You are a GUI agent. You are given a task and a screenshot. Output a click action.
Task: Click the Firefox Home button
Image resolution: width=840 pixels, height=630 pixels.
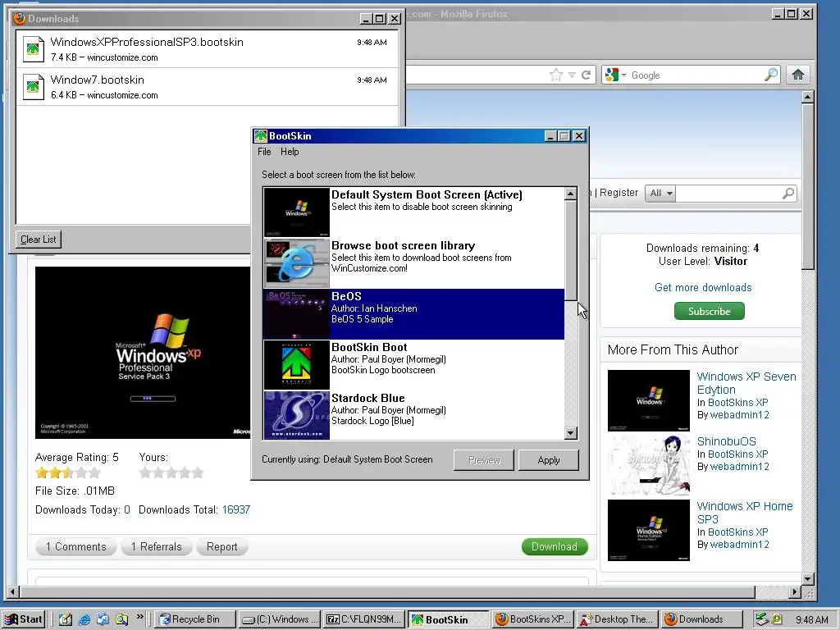pos(797,75)
